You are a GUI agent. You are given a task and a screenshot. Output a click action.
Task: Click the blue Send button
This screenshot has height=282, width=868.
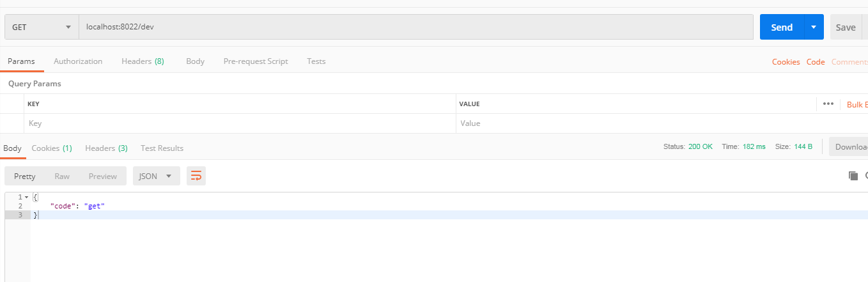(782, 27)
